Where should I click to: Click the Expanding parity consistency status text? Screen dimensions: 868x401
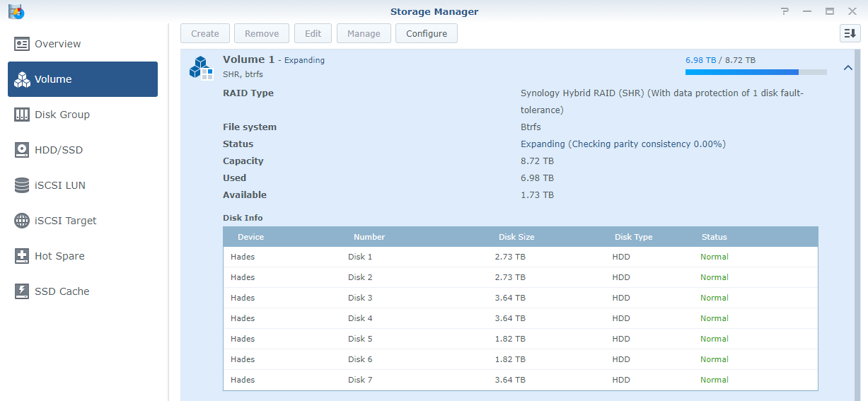coord(623,144)
